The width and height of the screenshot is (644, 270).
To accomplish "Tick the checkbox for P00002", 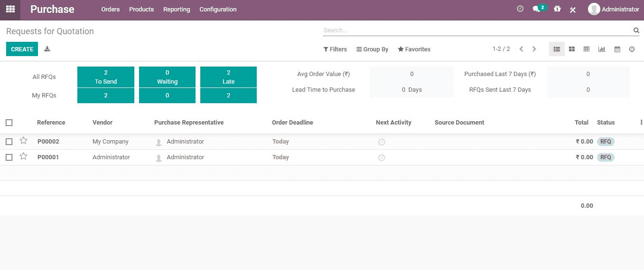I will [x=9, y=142].
